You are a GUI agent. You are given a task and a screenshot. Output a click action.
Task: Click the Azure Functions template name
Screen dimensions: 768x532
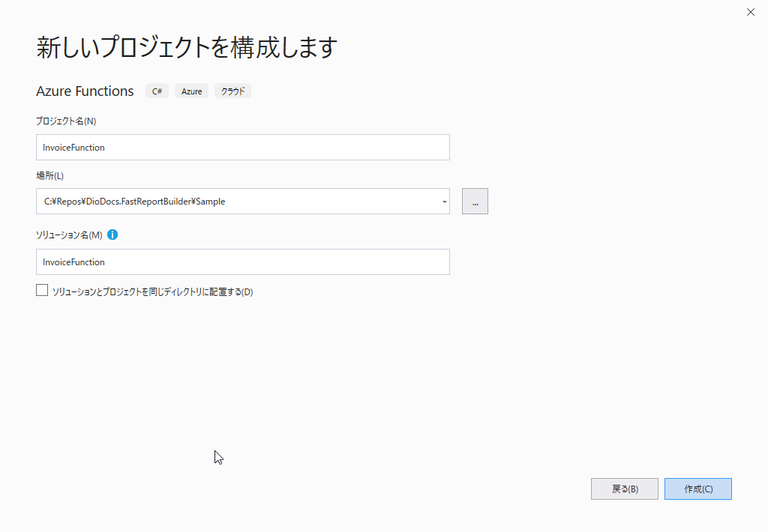click(85, 91)
